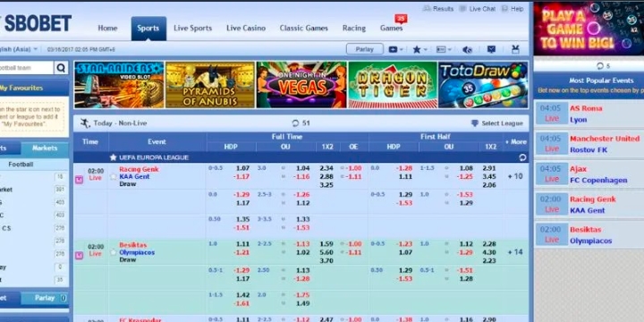Refresh the Most Popular Events panel
This screenshot has height=322, width=644.
600,65
